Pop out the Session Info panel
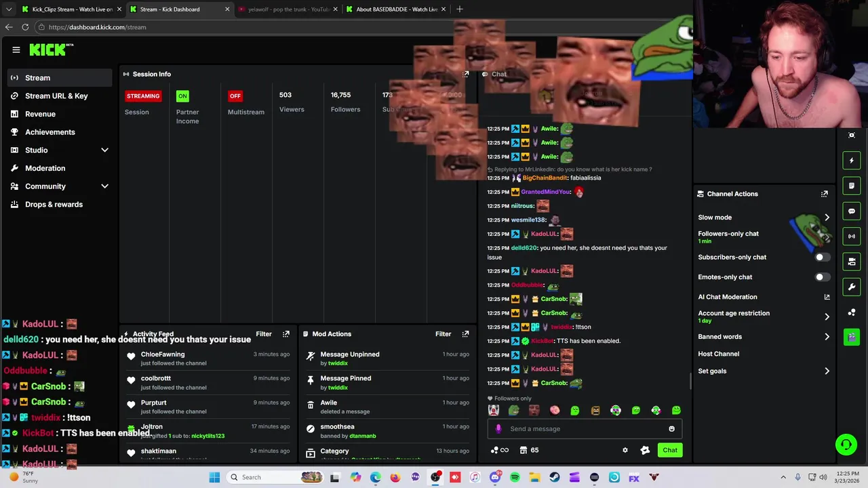 (x=466, y=74)
